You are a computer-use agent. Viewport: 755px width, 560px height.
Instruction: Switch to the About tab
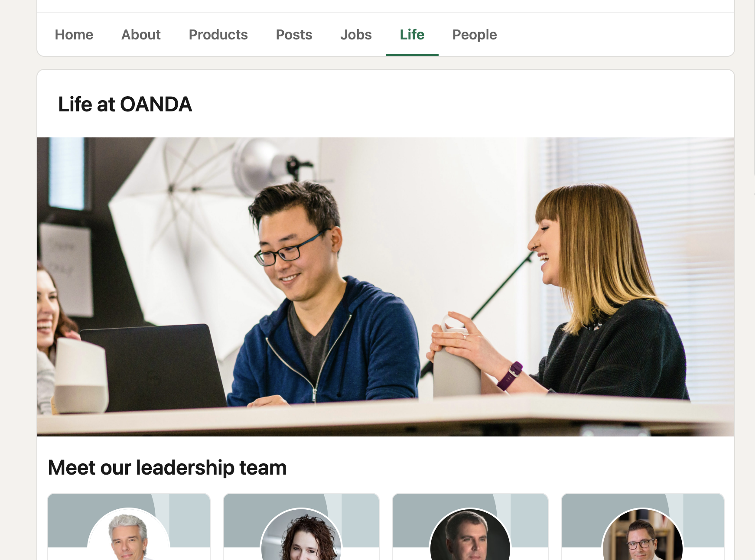(141, 35)
